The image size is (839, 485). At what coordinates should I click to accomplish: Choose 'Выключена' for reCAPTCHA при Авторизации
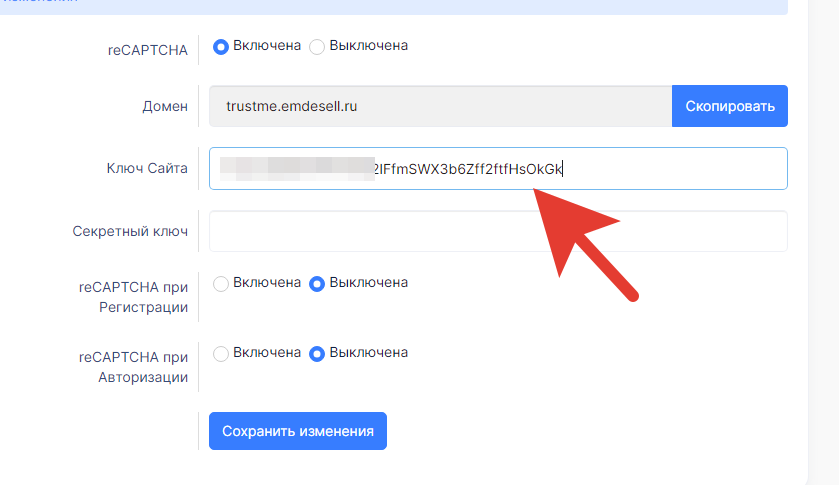(x=318, y=353)
